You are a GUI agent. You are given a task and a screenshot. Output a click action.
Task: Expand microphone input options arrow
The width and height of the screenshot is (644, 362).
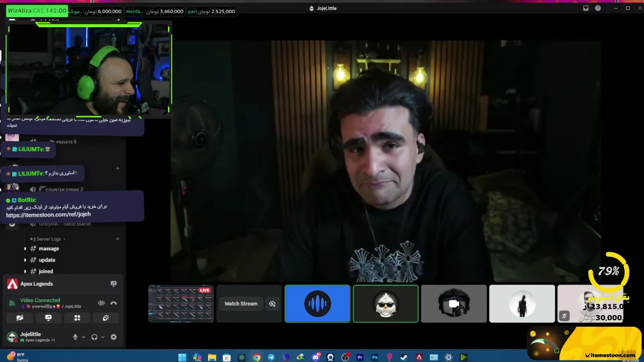coord(84,337)
